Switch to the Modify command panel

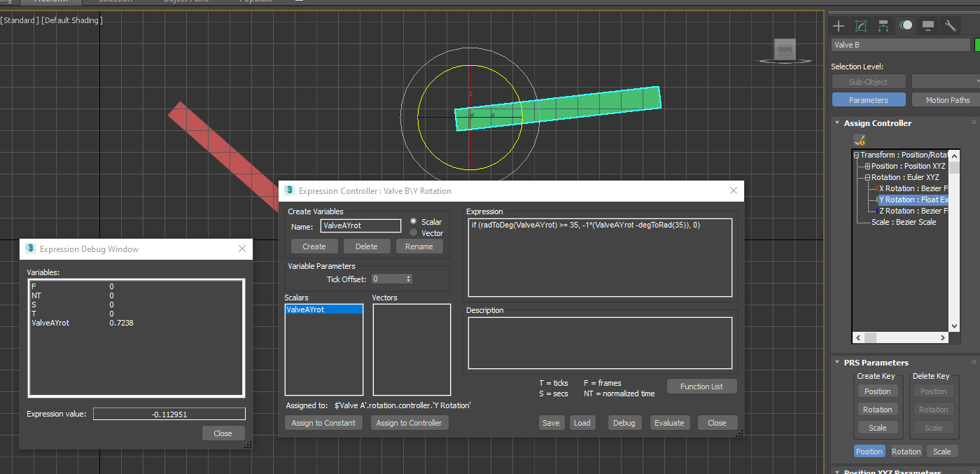[860, 26]
